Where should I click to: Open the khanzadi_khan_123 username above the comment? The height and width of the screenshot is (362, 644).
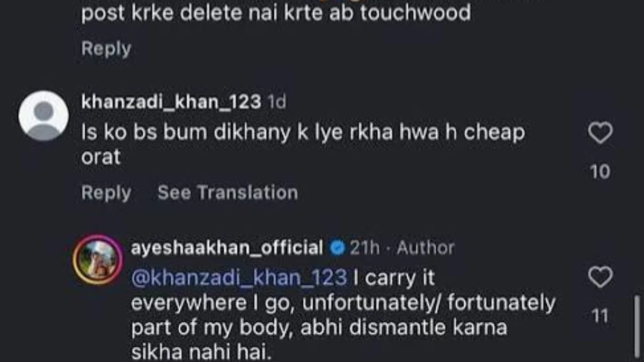point(171,102)
